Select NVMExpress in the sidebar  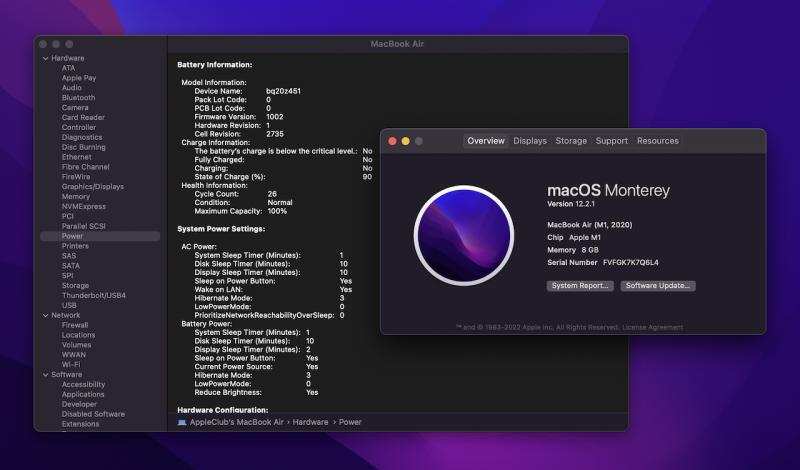click(x=84, y=207)
